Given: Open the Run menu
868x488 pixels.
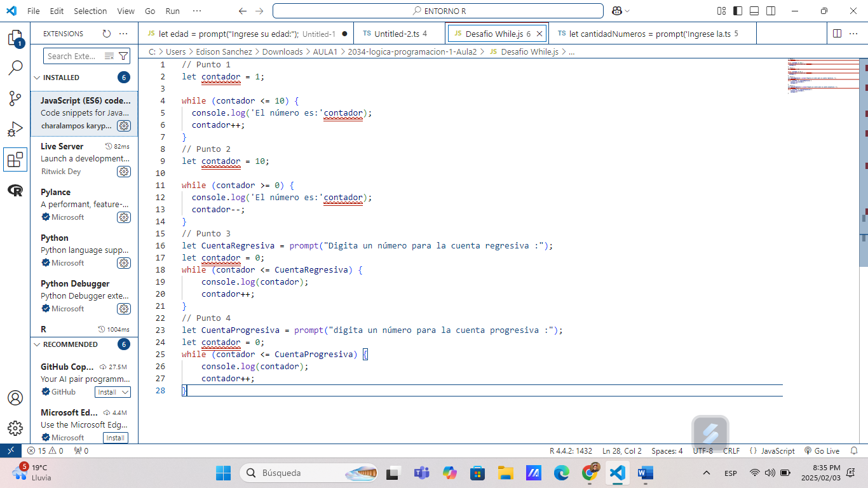Looking at the screenshot, I should pos(172,11).
